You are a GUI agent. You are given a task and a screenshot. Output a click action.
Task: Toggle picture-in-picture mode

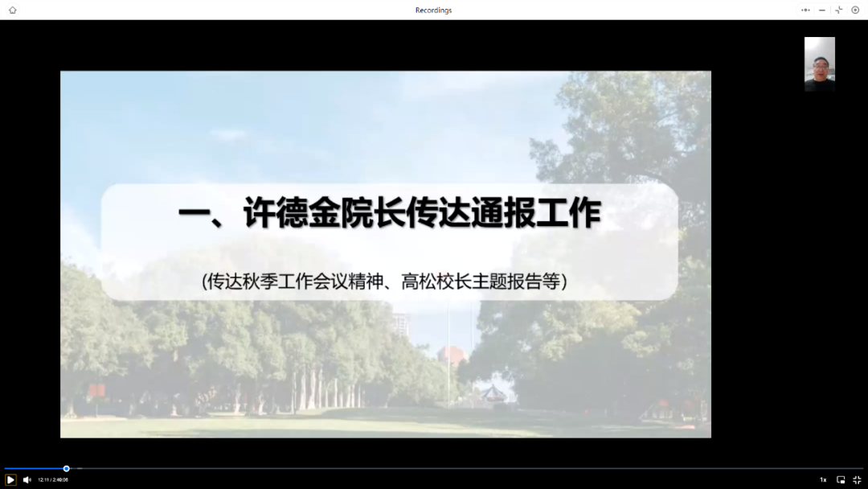click(841, 479)
